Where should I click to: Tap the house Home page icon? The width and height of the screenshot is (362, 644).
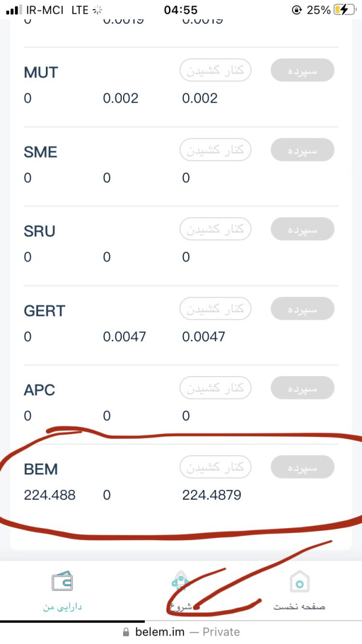(299, 582)
